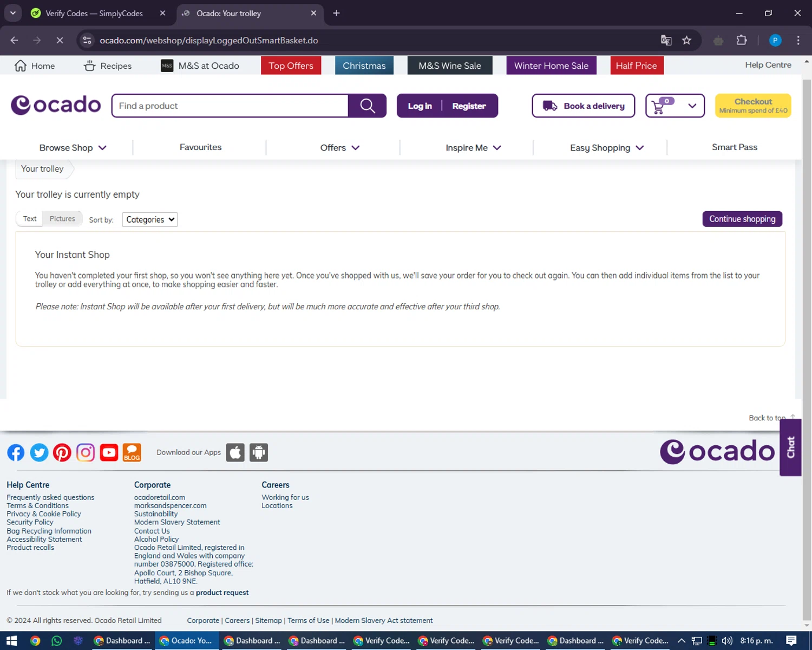
Task: Expand the trolley cart dropdown
Action: (692, 106)
